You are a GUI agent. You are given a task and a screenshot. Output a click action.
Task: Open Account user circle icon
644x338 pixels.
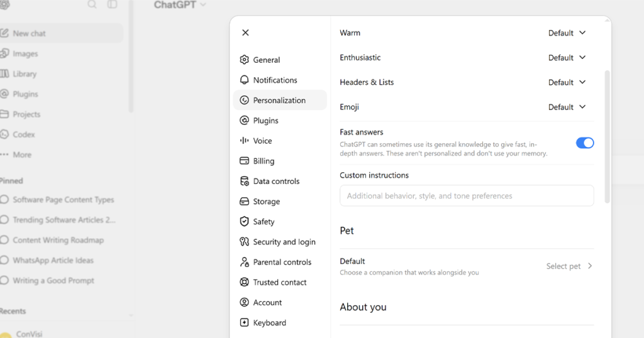click(245, 302)
